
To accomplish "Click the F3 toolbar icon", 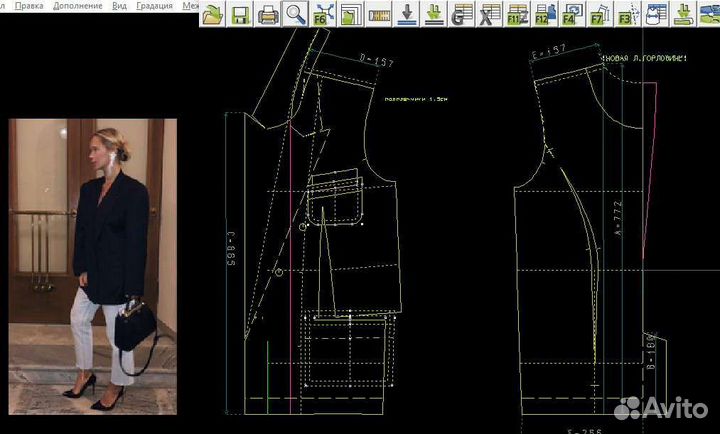I will (627, 14).
